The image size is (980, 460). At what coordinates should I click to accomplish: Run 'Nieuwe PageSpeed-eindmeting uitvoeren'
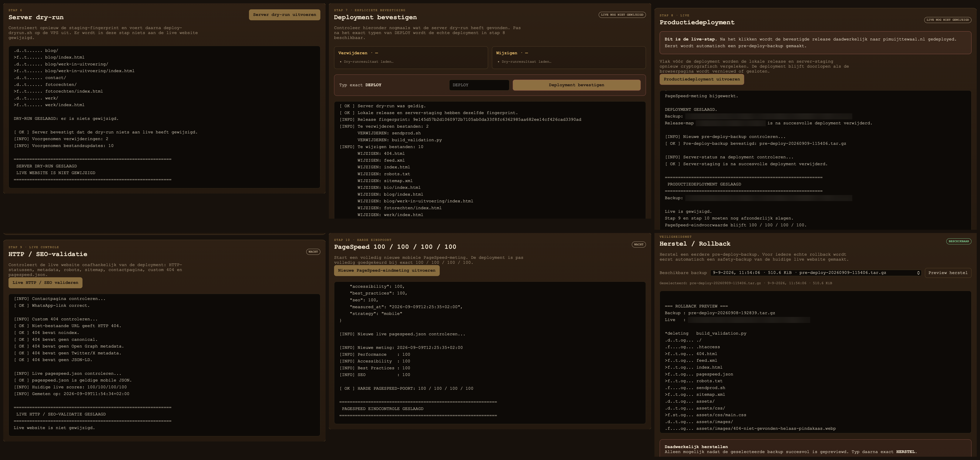pos(387,271)
